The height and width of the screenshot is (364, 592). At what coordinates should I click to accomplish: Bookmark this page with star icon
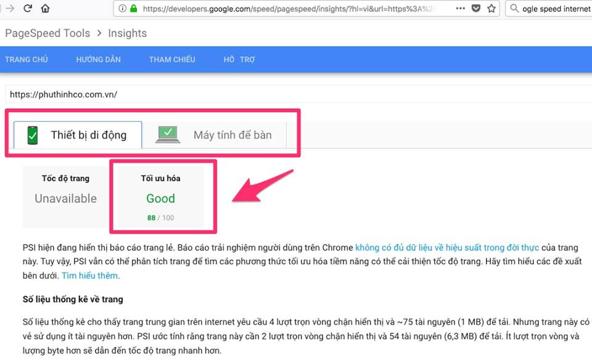click(491, 8)
